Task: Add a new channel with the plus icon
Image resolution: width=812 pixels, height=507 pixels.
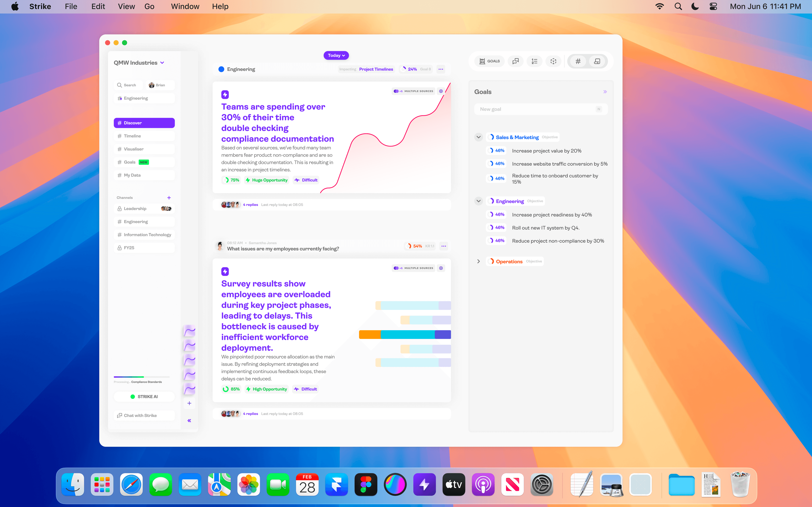Action: pos(169,198)
